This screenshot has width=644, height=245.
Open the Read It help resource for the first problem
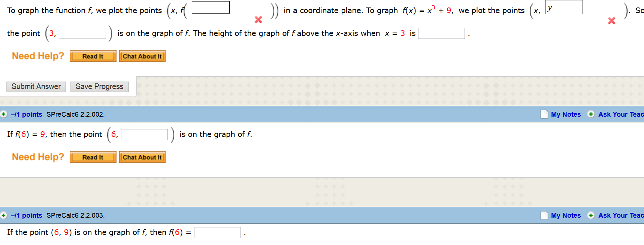click(x=93, y=56)
